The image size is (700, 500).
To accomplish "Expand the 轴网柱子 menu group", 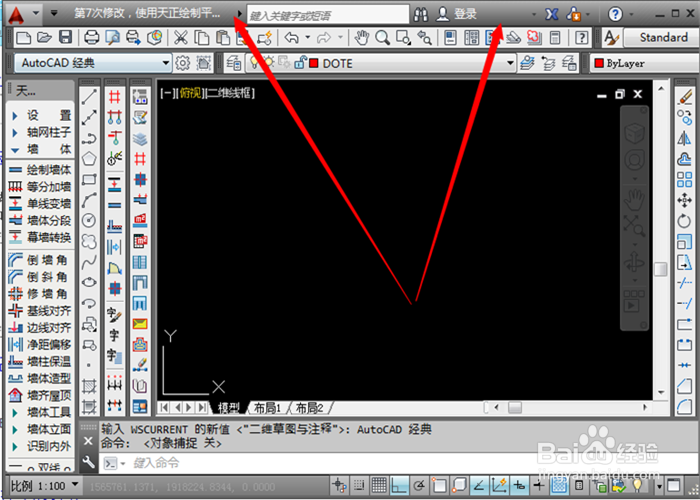I will [41, 132].
